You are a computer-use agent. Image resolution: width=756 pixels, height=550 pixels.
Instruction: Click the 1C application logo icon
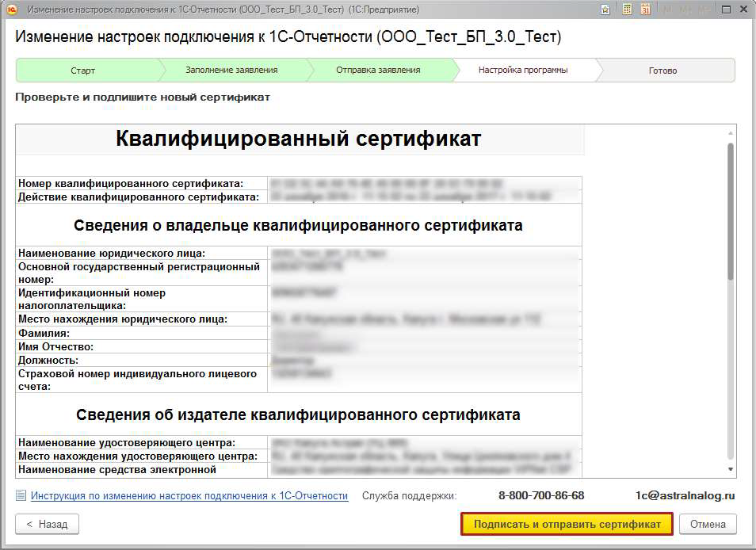[12, 10]
